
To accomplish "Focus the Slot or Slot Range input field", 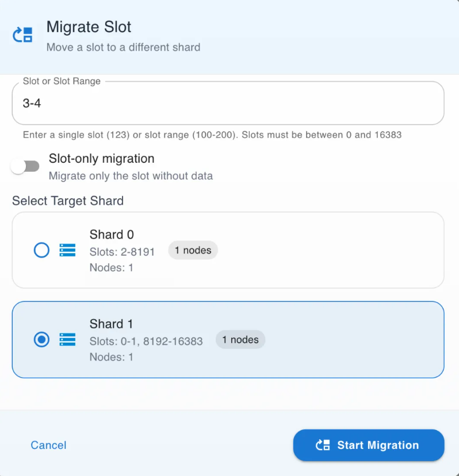I will tap(228, 103).
